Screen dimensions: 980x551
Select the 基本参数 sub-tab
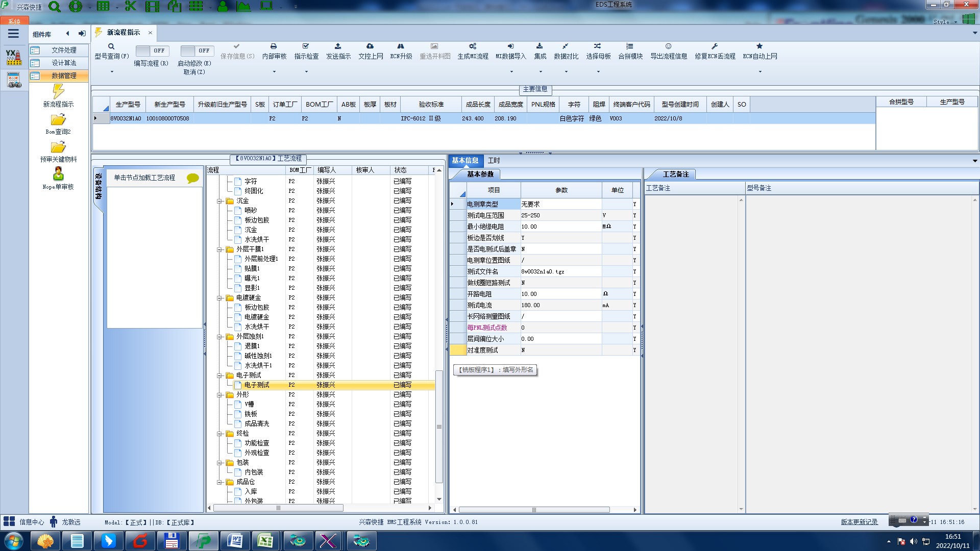click(x=480, y=174)
